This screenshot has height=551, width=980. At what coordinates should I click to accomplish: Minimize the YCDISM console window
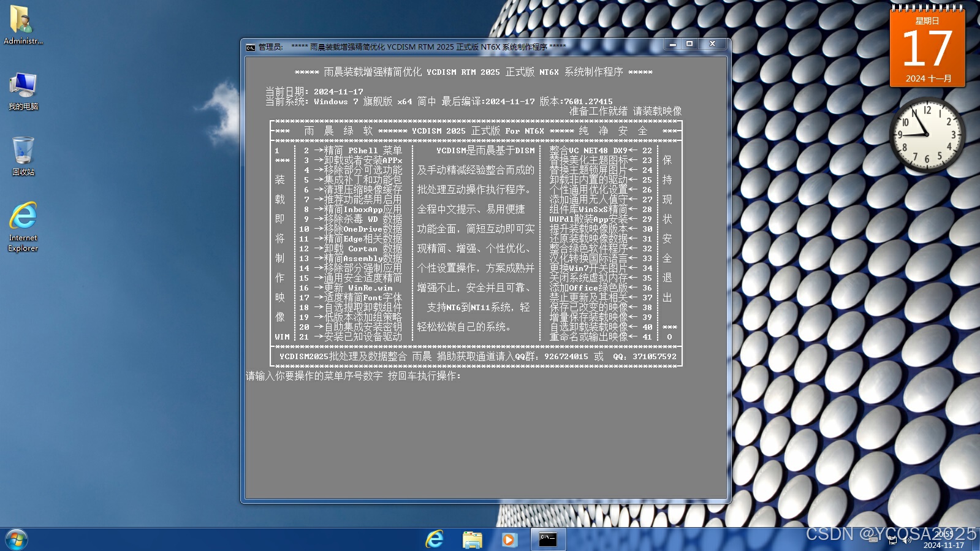coord(673,44)
